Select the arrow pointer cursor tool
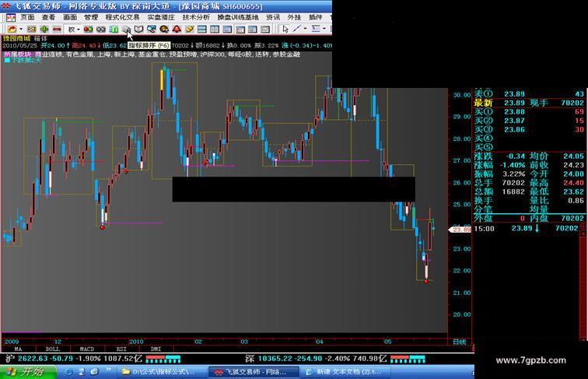 click(x=285, y=29)
